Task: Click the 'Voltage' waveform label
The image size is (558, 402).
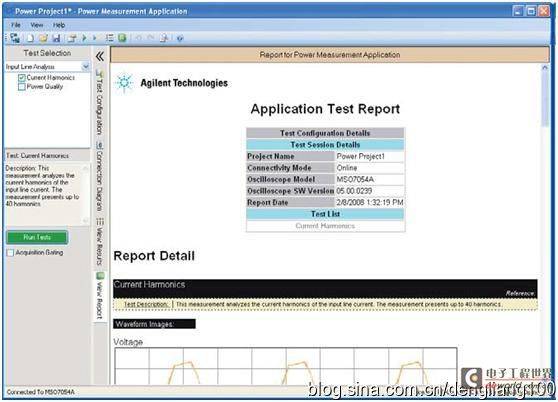Action: click(x=128, y=342)
